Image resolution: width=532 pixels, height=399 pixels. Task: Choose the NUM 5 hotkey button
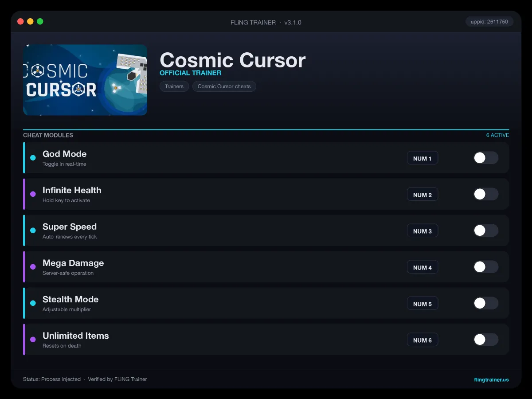tap(422, 304)
